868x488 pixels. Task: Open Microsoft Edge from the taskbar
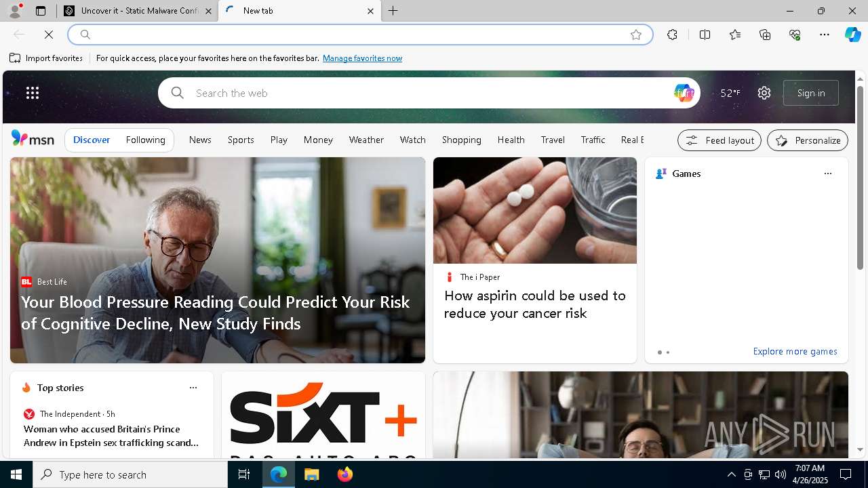279,474
